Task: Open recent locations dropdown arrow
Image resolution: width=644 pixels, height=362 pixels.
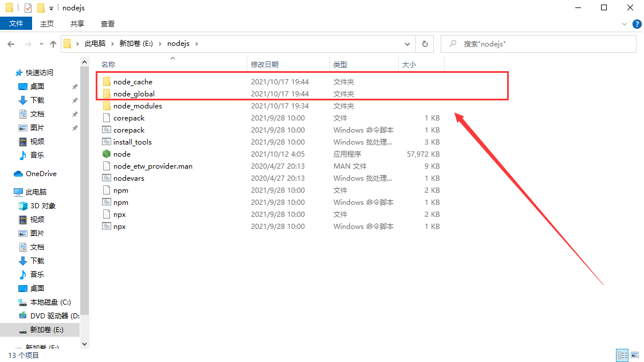Action: click(41, 44)
